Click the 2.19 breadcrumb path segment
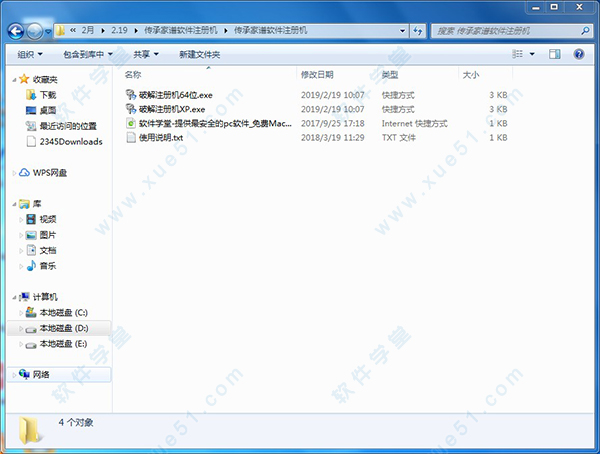 120,32
